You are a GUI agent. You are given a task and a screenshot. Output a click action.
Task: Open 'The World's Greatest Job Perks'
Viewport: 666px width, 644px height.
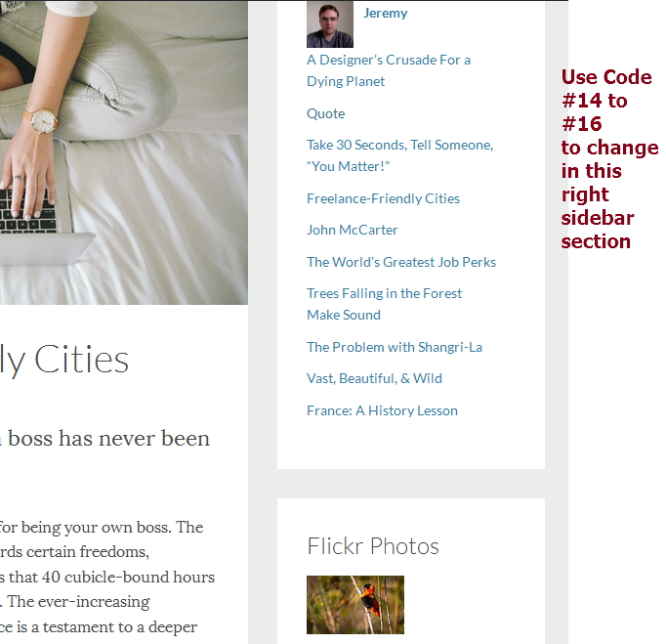coord(401,262)
